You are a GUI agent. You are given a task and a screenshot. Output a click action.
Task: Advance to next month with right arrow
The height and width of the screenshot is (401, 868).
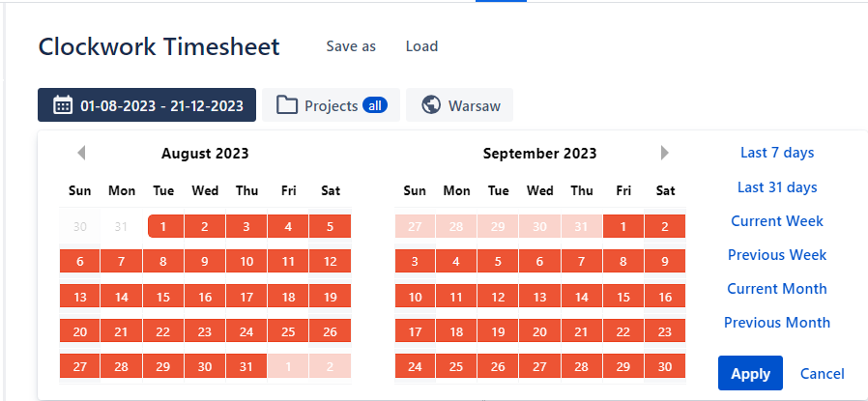(x=664, y=153)
